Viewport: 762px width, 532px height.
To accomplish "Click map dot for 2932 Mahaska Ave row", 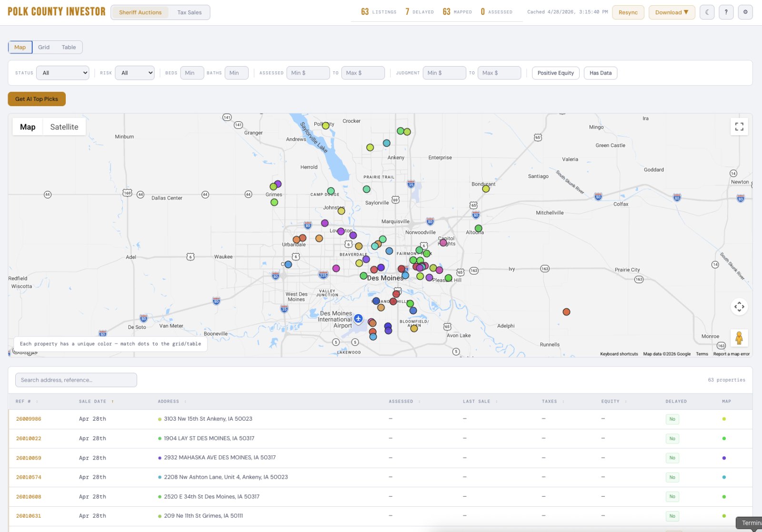I will [x=724, y=458].
